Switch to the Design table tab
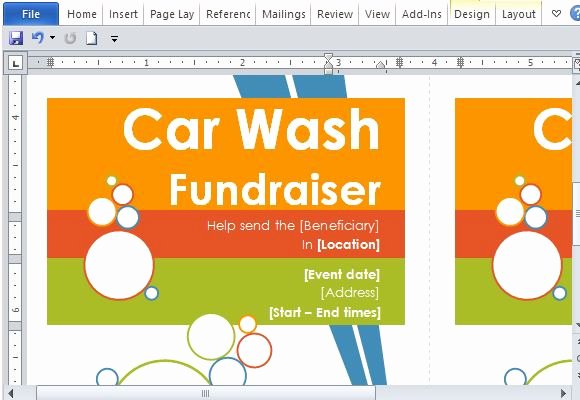The image size is (580, 400). coord(472,14)
